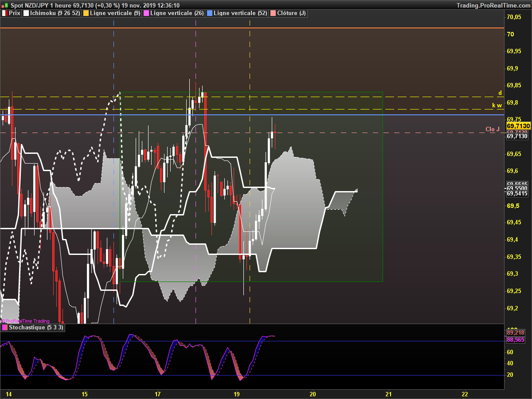
Task: Click the date label 17 on the time axis
Action: pos(158,394)
